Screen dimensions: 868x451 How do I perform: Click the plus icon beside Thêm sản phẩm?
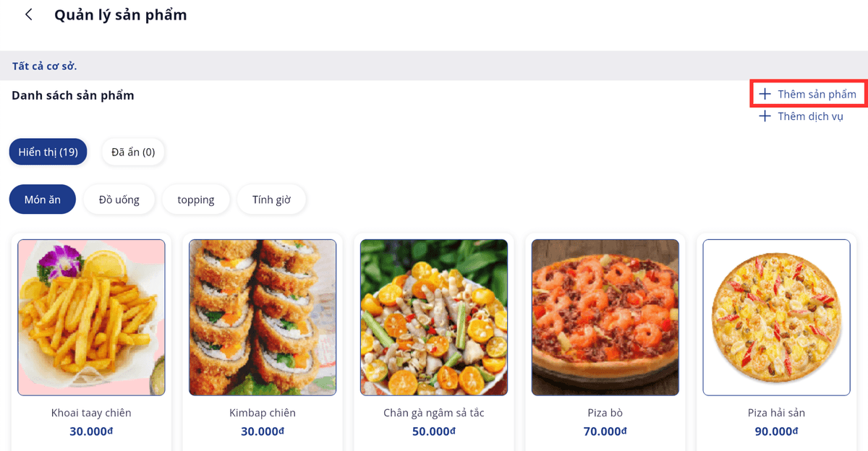[x=765, y=94]
